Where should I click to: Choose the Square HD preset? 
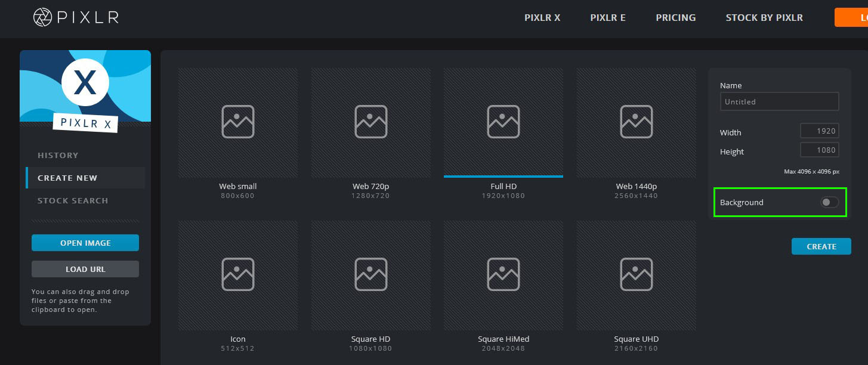pyautogui.click(x=370, y=275)
